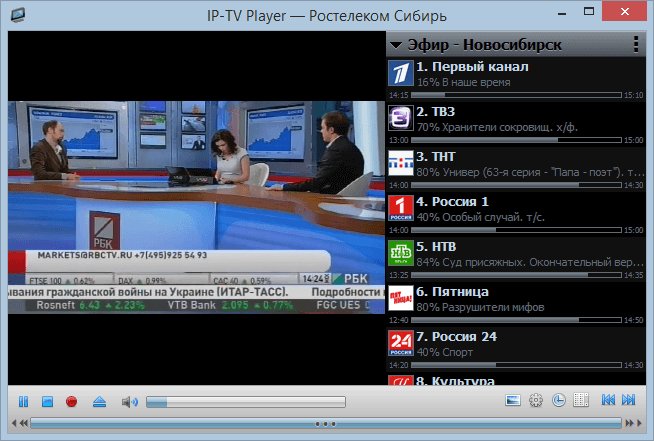654x441 pixels.
Task: Click the Пятница channel logo
Action: pos(401,298)
